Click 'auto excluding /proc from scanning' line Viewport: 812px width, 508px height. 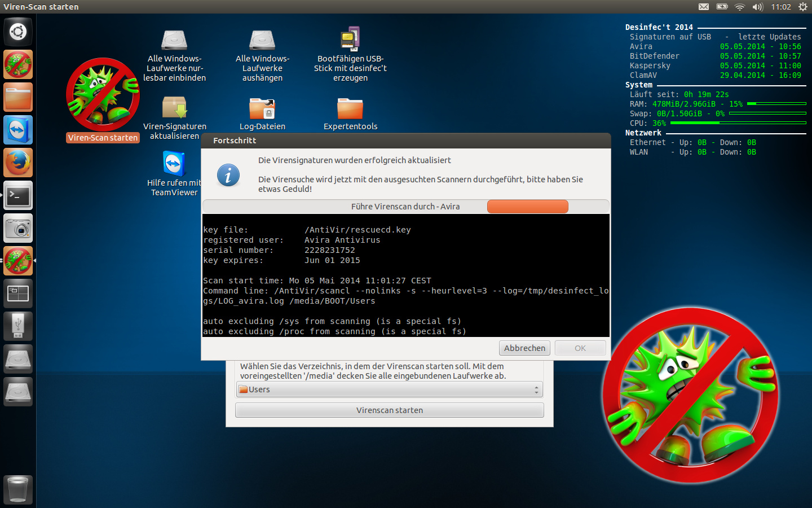[x=334, y=331]
